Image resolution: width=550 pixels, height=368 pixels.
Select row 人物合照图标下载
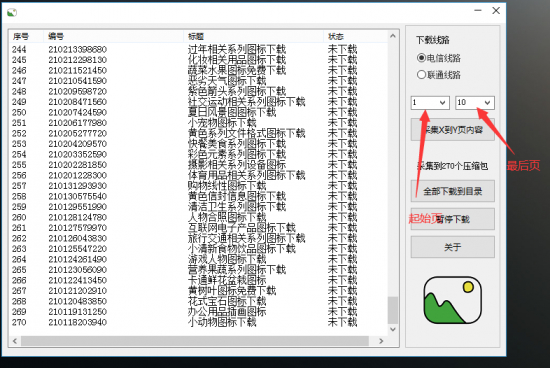tap(199, 217)
